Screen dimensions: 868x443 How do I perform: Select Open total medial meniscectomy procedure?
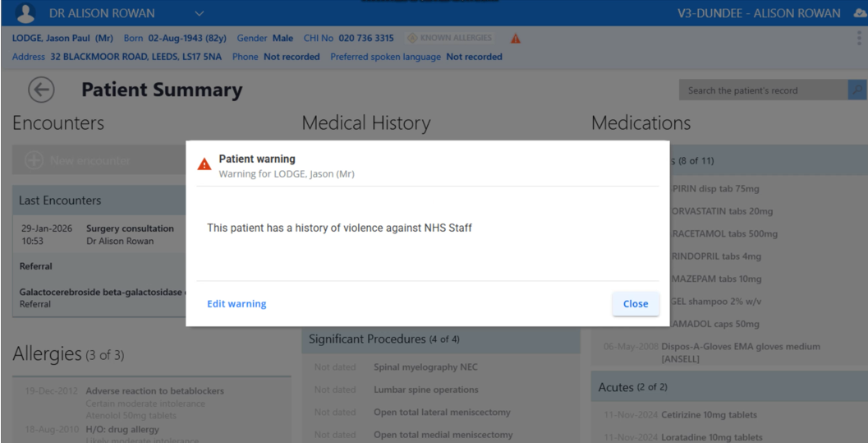[443, 436]
